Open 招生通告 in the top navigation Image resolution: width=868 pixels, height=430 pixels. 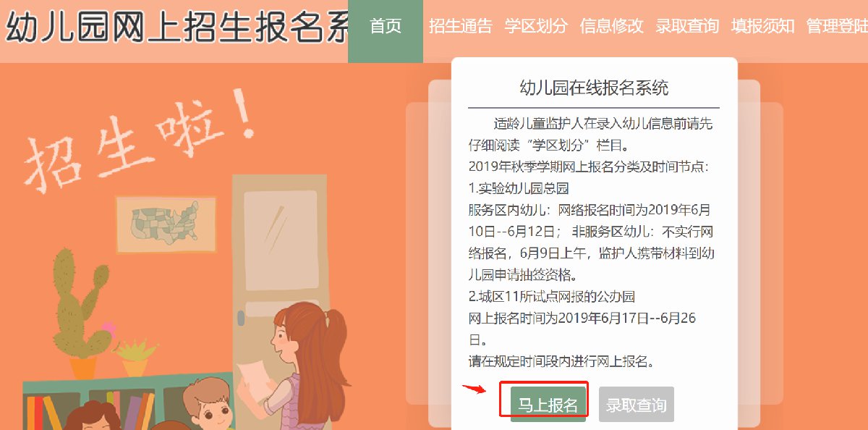point(460,26)
